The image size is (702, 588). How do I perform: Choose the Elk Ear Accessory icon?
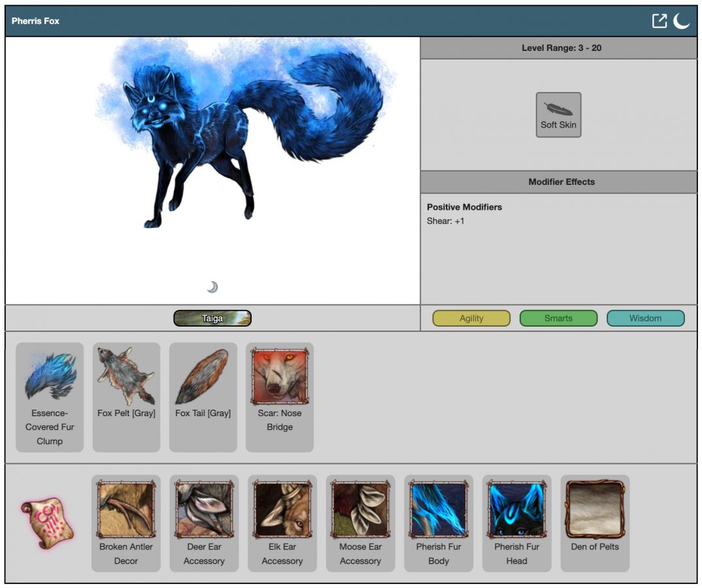coord(282,510)
